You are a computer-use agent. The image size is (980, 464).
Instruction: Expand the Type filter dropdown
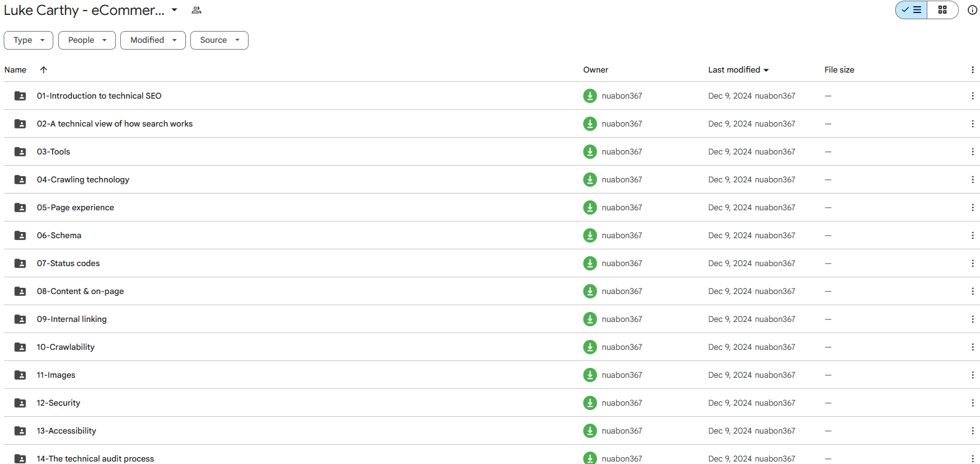click(29, 40)
